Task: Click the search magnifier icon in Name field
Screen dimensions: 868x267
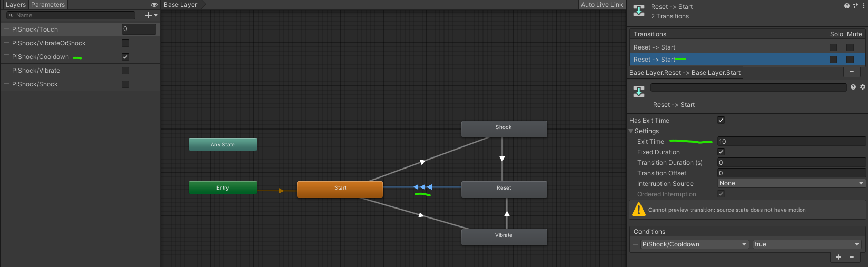Action: (x=11, y=15)
